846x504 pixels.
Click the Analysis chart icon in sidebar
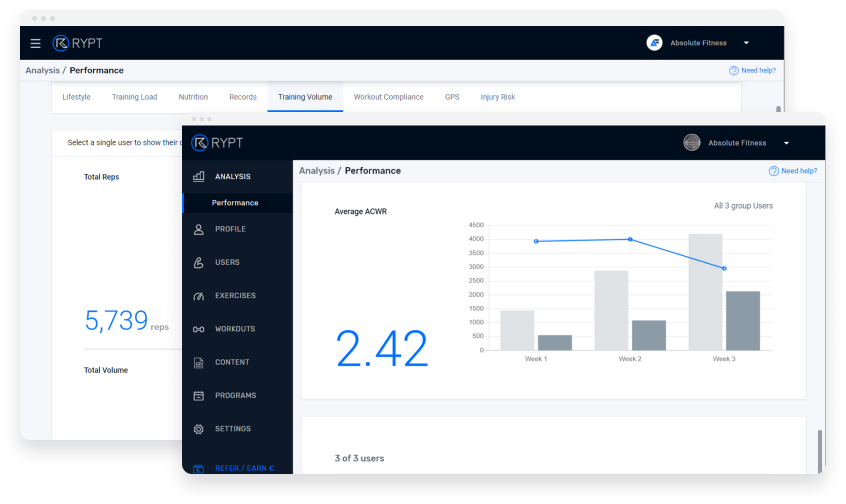[198, 176]
